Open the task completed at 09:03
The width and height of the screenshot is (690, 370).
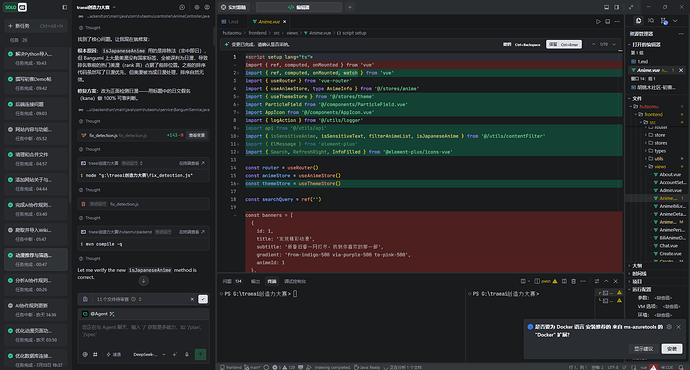pos(36,108)
